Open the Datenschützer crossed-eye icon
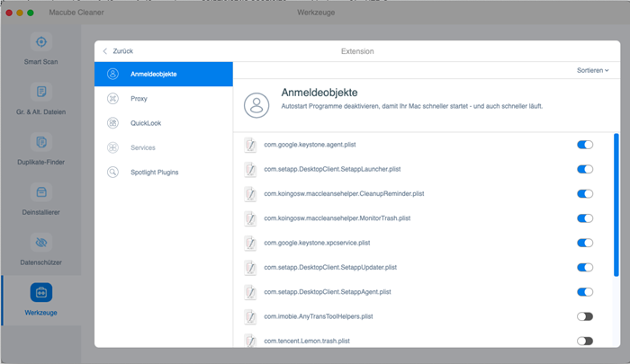630x364 pixels. point(41,243)
